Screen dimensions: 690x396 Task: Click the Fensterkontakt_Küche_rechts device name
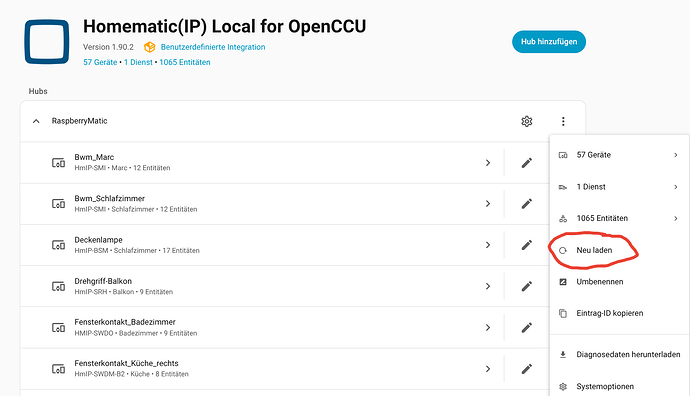click(126, 363)
